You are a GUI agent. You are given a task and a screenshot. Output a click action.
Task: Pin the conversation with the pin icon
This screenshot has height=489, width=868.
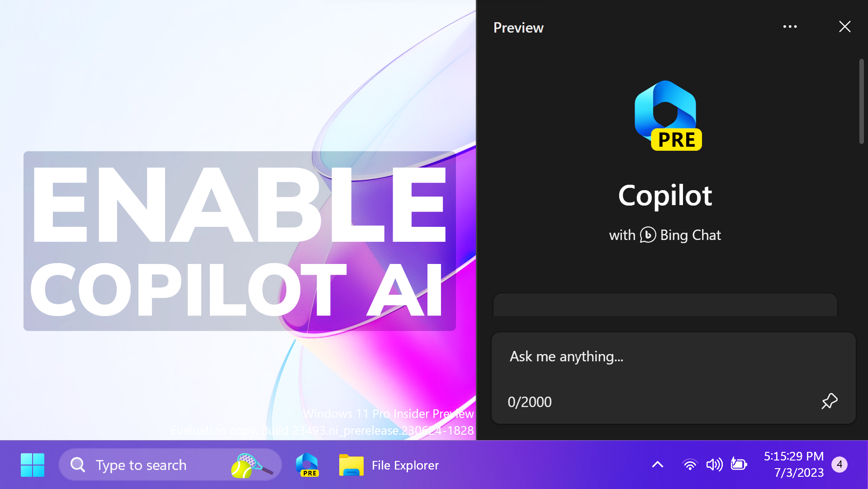829,401
